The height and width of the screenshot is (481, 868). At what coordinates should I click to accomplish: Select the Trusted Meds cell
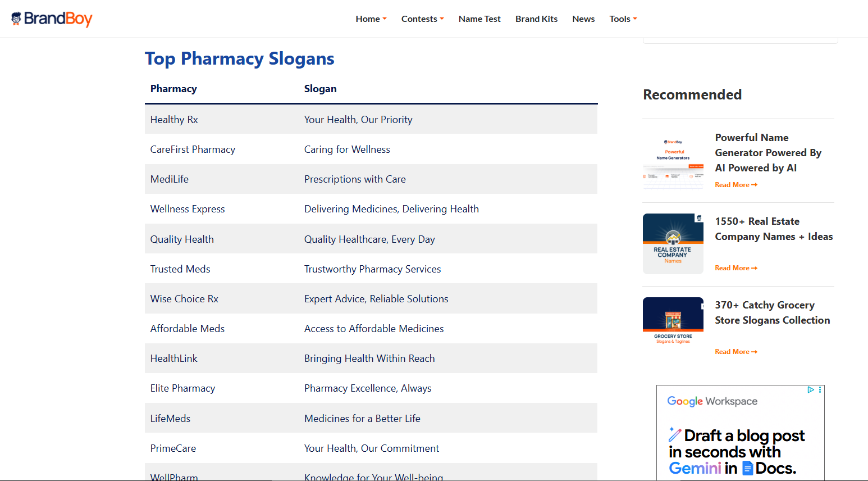pyautogui.click(x=180, y=269)
